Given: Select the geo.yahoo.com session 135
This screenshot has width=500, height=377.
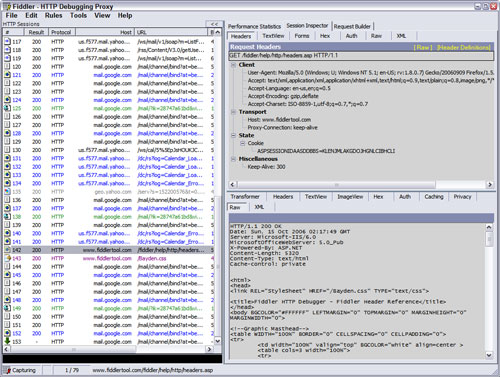Looking at the screenshot, I should (109, 192).
